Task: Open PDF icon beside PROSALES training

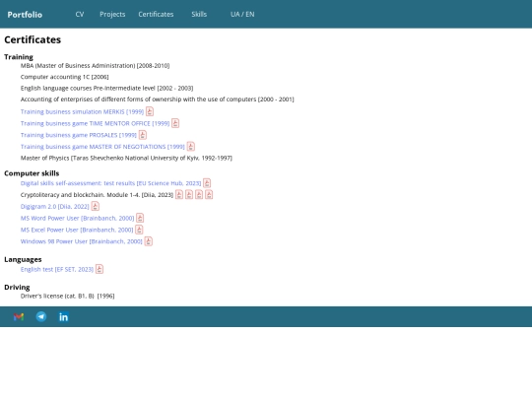Action: (x=143, y=135)
